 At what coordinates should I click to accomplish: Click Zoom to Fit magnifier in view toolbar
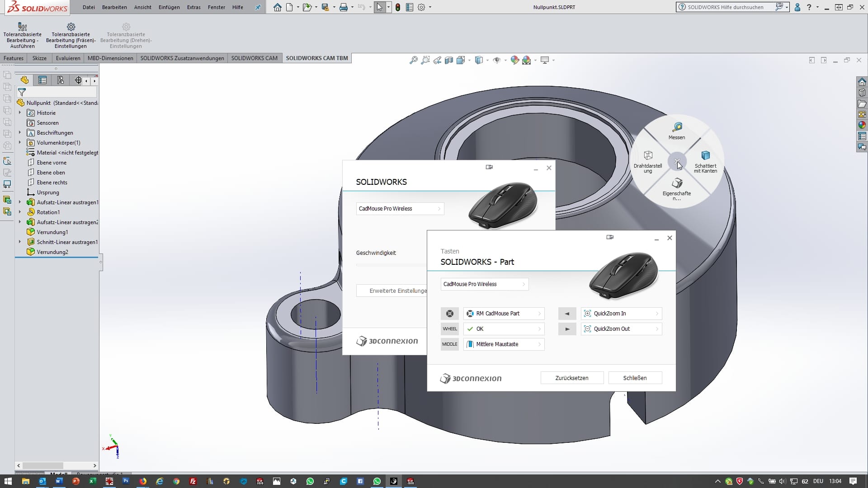pos(413,60)
